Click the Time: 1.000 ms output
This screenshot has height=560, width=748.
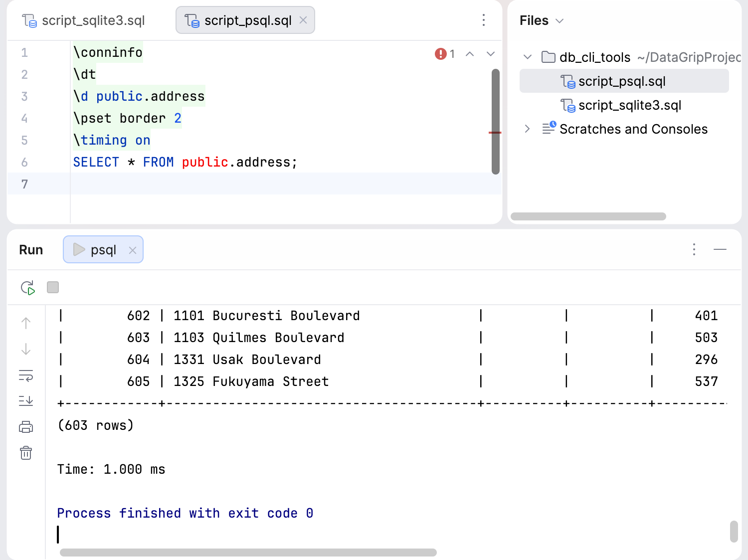pyautogui.click(x=111, y=469)
